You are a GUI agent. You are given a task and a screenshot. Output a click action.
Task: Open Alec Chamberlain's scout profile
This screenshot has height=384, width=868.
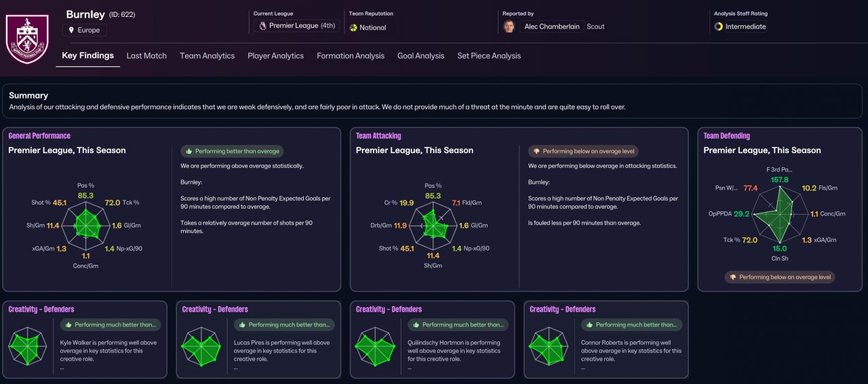551,26
